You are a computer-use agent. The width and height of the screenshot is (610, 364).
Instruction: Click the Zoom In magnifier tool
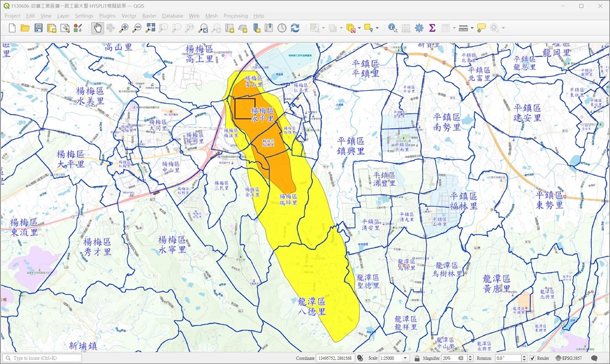pyautogui.click(x=124, y=28)
